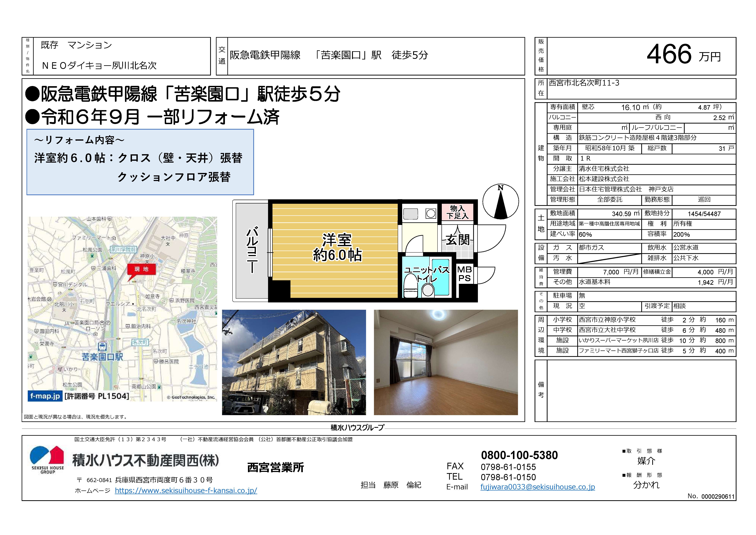This screenshot has height=535, width=756.
Task: Click the f-map.jp logo badge
Action: tap(45, 396)
